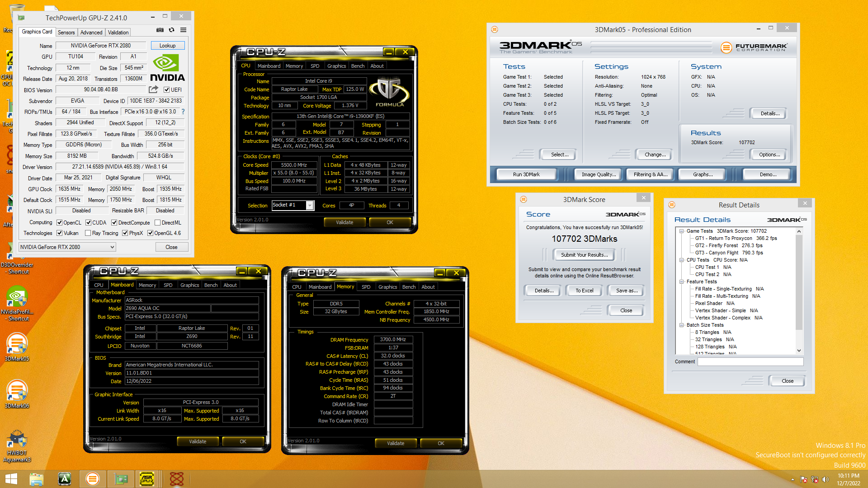The height and width of the screenshot is (488, 868).
Task: Open the D3DOverrider desktop shortcut
Action: tap(17, 258)
